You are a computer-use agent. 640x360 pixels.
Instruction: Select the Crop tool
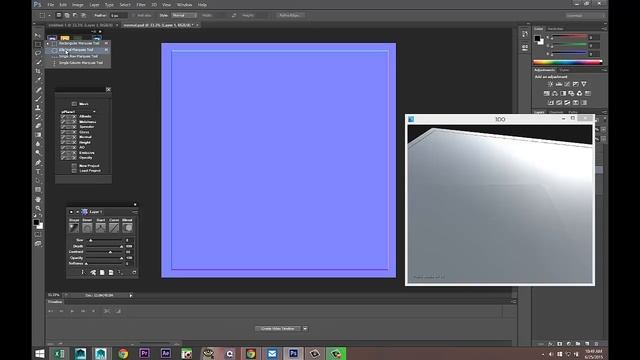(38, 71)
